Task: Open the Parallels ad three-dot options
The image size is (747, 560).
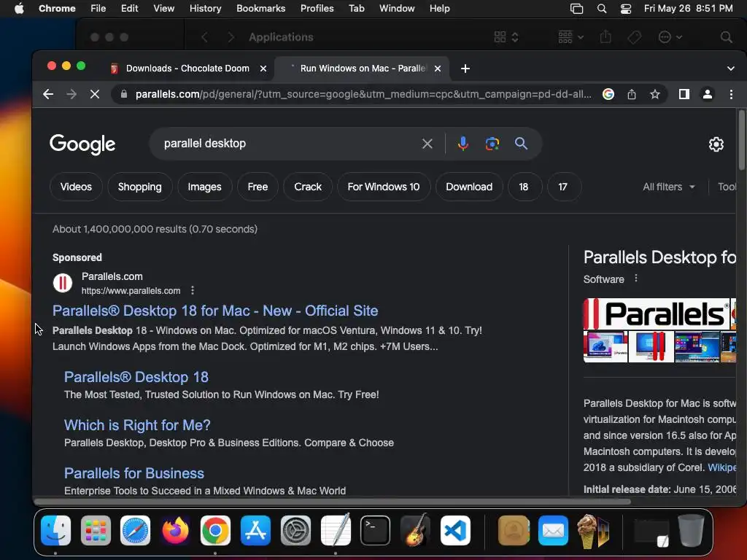Action: pos(193,290)
